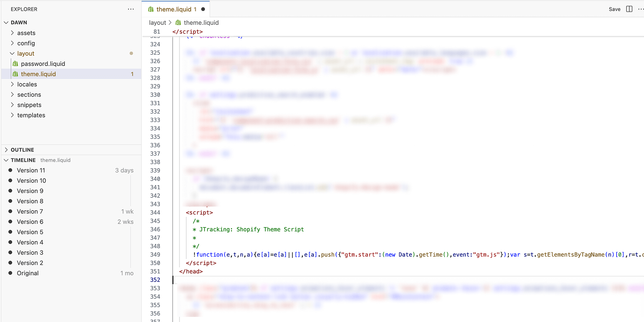Open editor more actions ellipsis menu
Viewport: 644px width, 322px height.
coord(640,9)
